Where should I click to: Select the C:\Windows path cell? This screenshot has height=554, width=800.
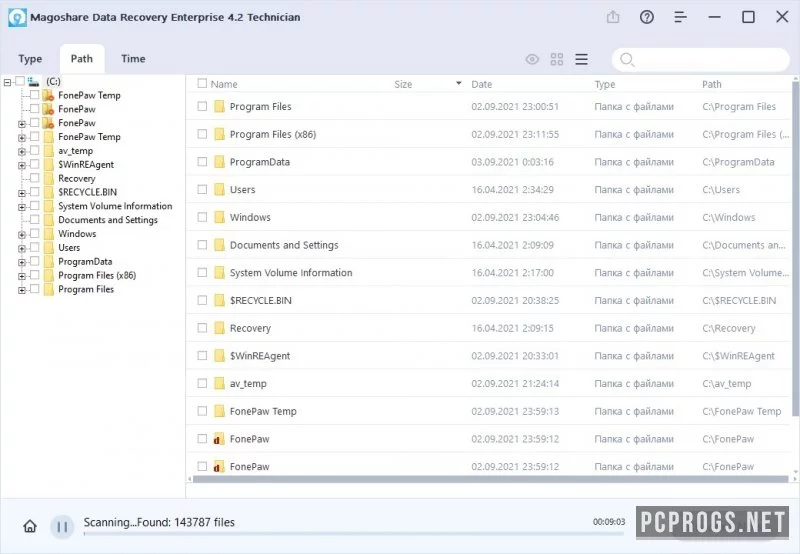click(729, 217)
